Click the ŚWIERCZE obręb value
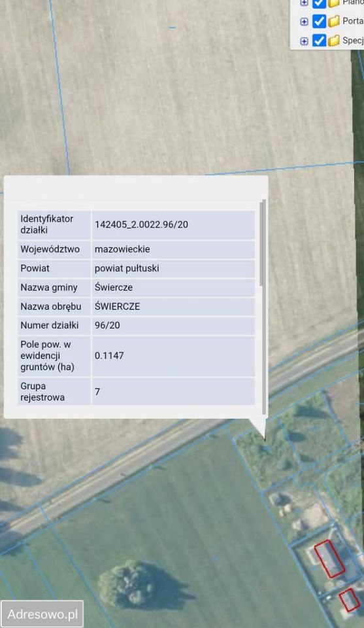364x628 pixels. click(117, 306)
